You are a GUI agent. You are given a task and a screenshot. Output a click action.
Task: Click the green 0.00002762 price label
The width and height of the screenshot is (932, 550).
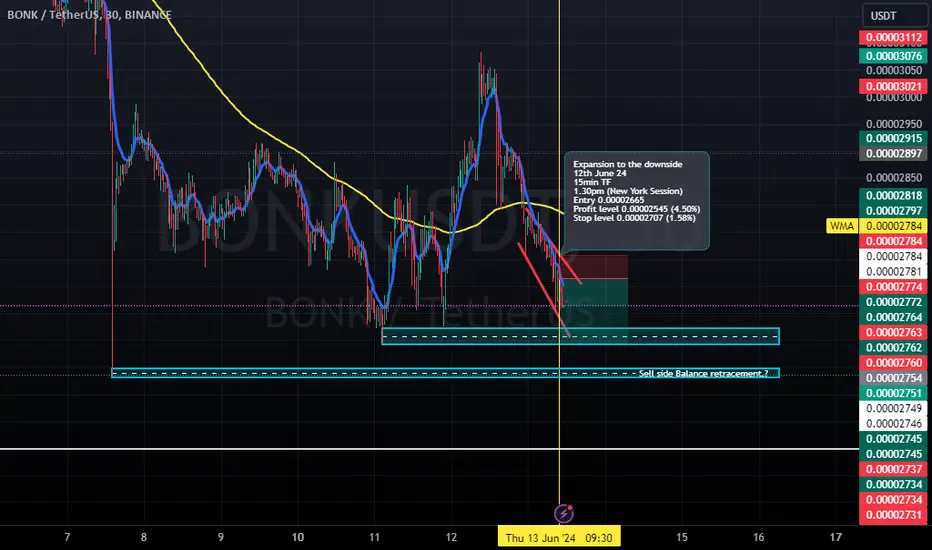(x=893, y=347)
